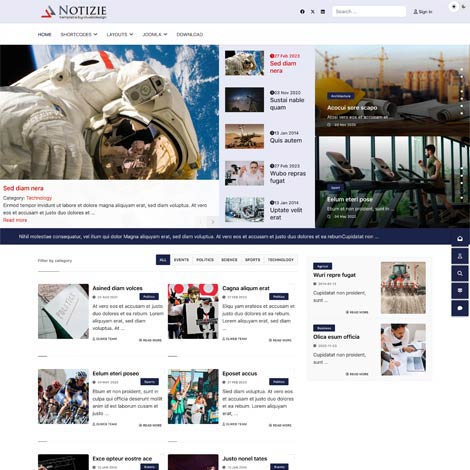The width and height of the screenshot is (470, 470).
Task: Click Read more under 'Wuri repre fugat'
Action: tap(357, 312)
